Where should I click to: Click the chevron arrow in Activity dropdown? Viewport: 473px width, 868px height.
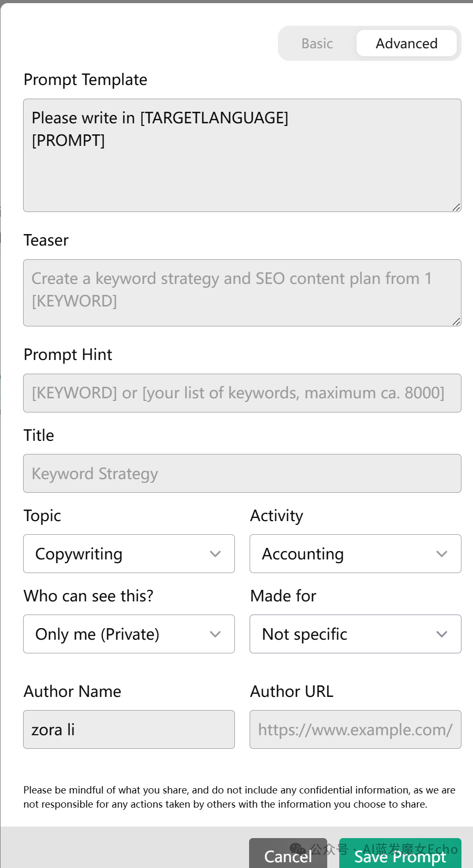442,554
